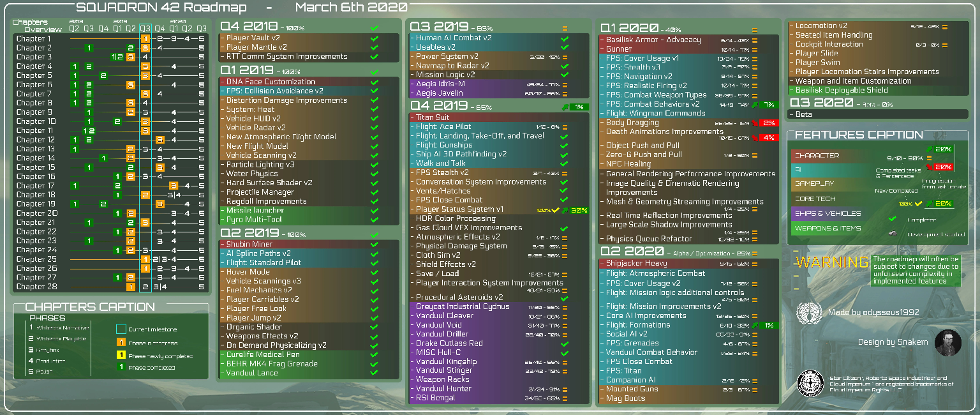Select the Chapter 20 row label
980x415 pixels.
(x=36, y=213)
